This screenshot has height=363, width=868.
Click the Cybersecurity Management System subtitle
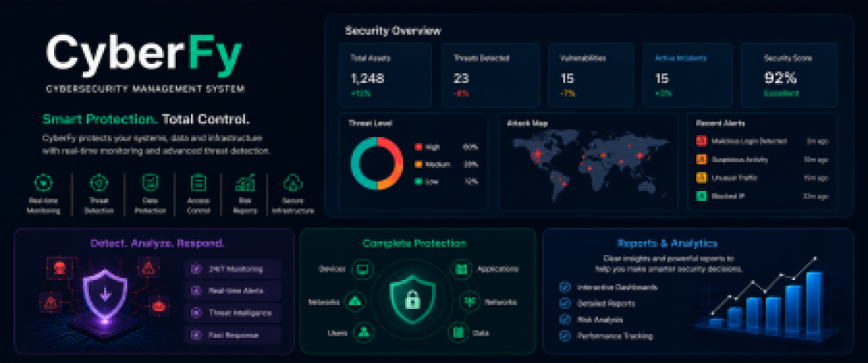[145, 89]
